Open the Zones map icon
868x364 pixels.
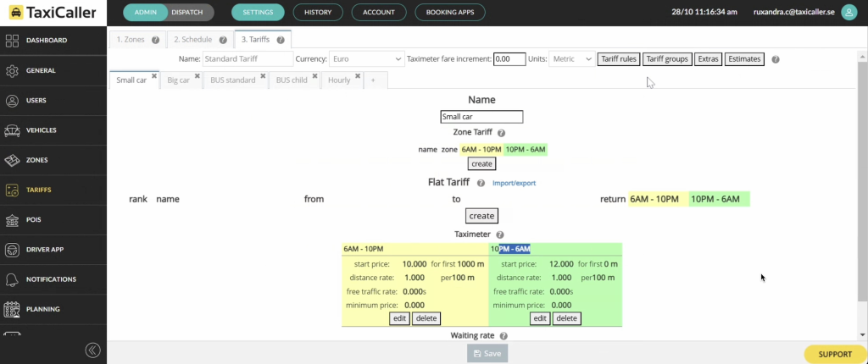click(x=12, y=161)
